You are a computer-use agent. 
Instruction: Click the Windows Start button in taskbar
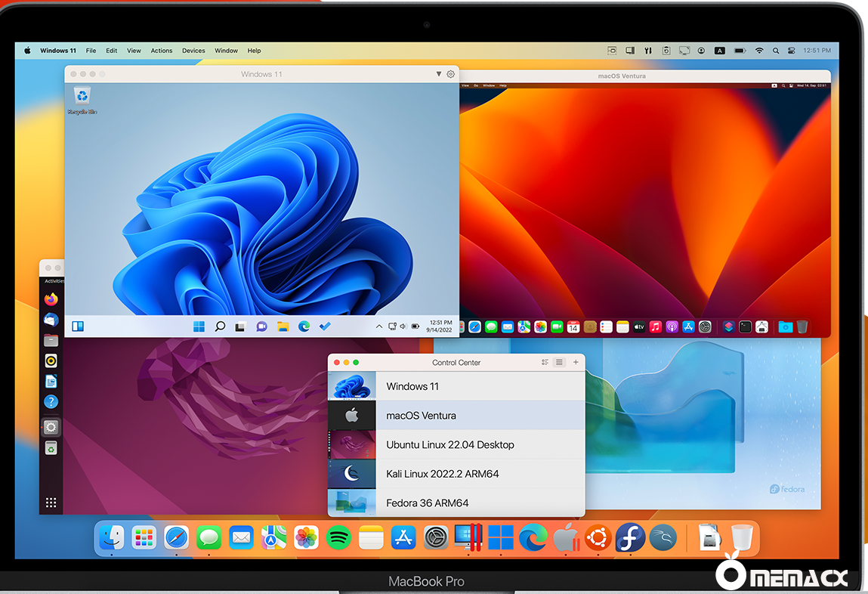point(199,326)
